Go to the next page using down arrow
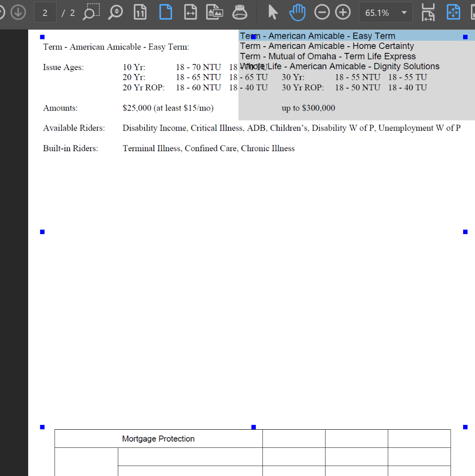The height and width of the screenshot is (476, 475). 18,12
